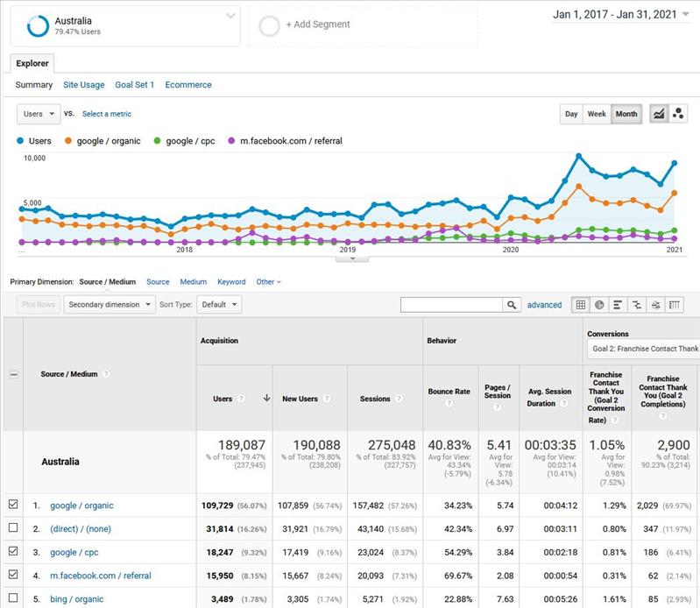This screenshot has width=700, height=608.
Task: Set primary dimension to Medium
Action: [x=194, y=282]
